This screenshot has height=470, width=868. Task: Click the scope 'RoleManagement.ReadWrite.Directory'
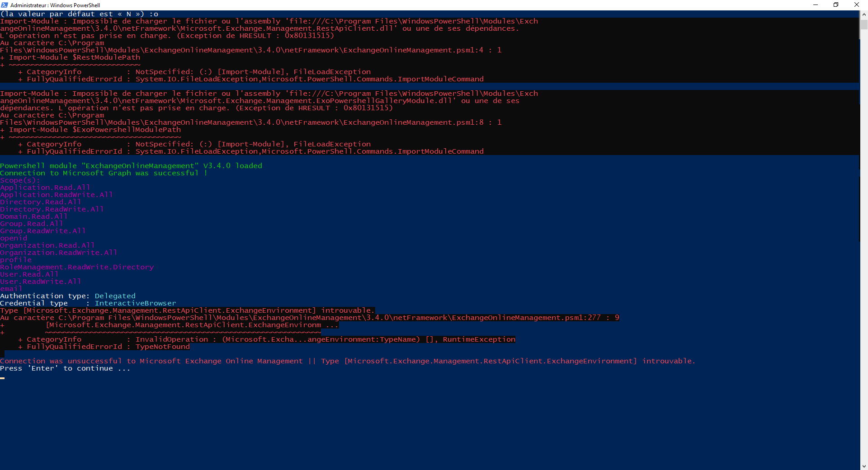[77, 267]
